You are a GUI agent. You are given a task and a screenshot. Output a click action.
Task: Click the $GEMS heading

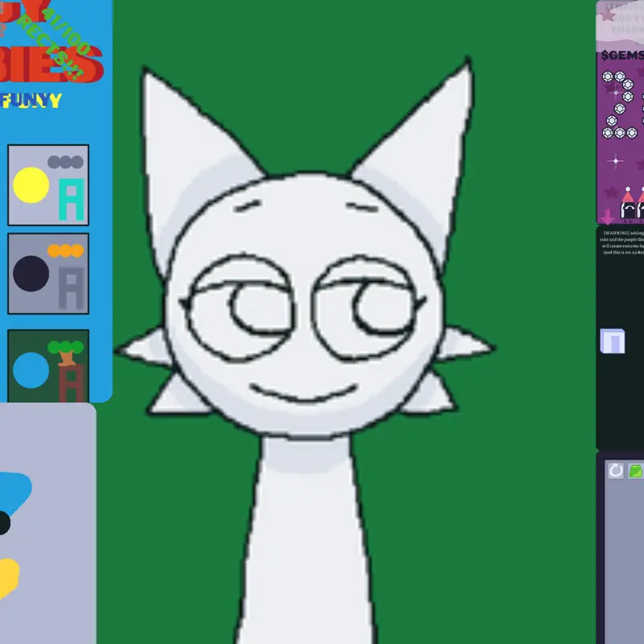[x=621, y=56]
